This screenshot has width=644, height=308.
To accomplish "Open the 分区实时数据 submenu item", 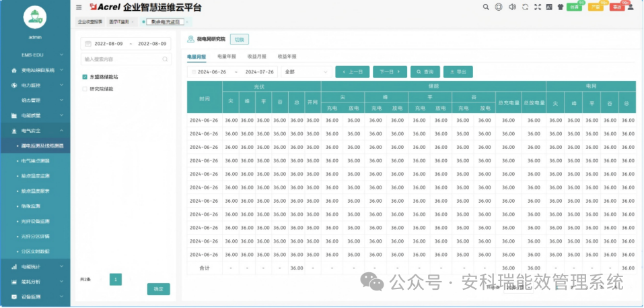I will (x=35, y=251).
